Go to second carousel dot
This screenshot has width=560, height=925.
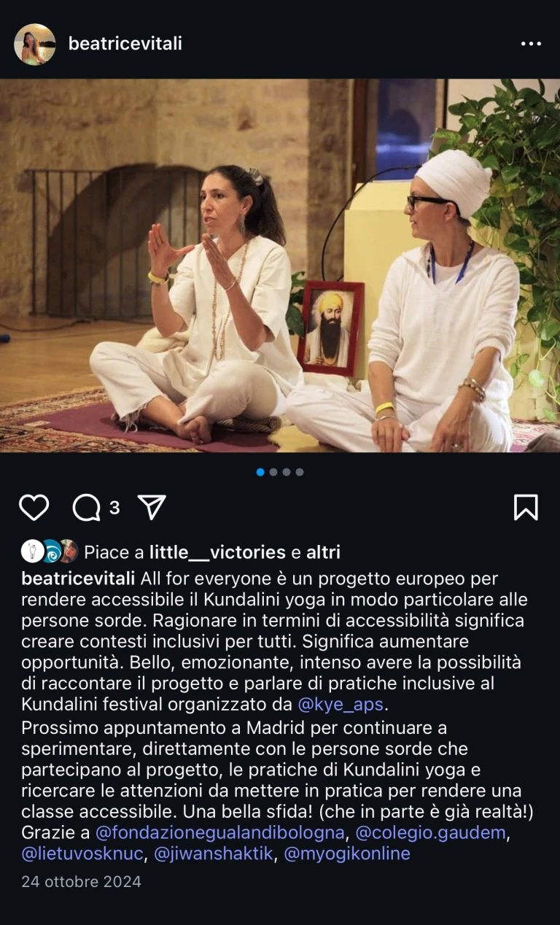click(x=273, y=472)
